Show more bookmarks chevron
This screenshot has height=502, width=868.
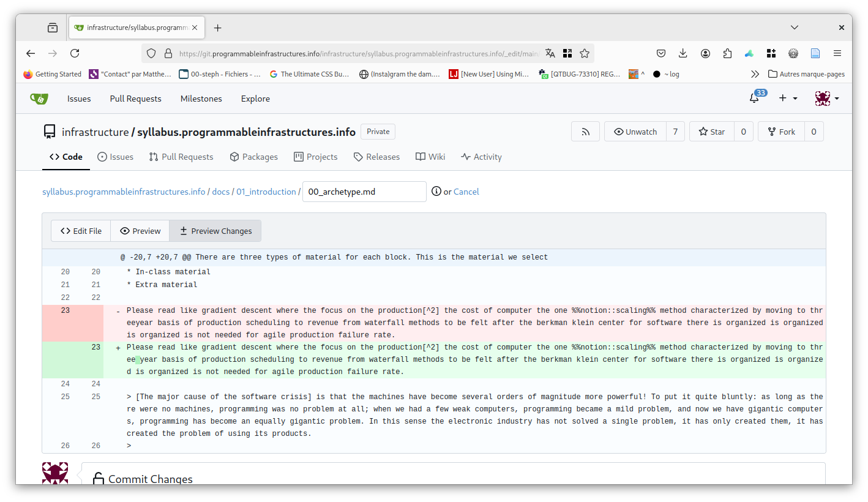pyautogui.click(x=755, y=74)
